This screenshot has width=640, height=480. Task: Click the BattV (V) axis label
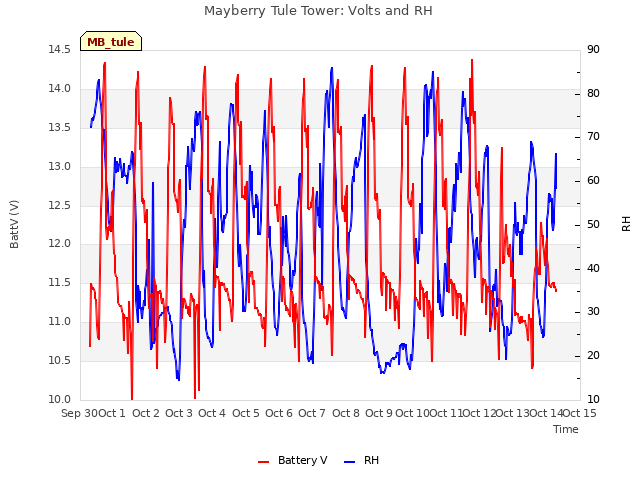(x=14, y=224)
